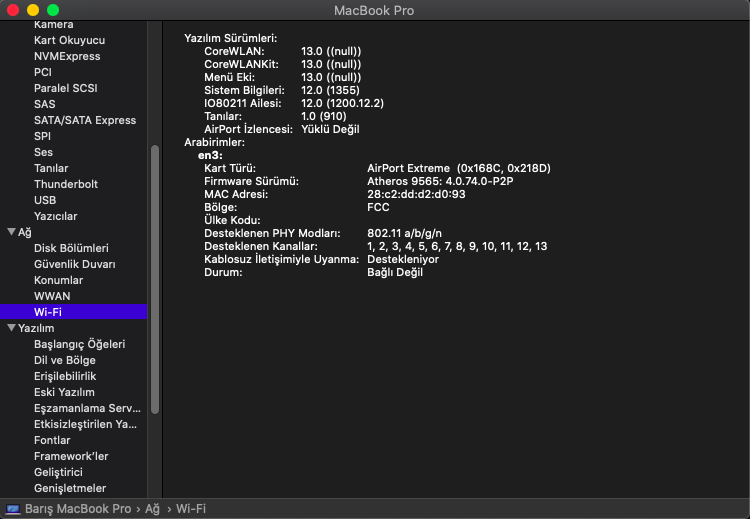This screenshot has height=519, width=750.
Task: Choose Thunderbolt from hardware list
Action: coord(66,184)
